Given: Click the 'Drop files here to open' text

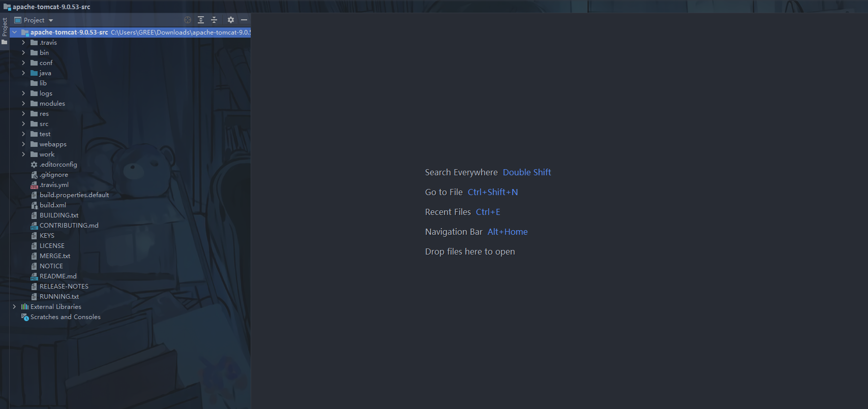Looking at the screenshot, I should pyautogui.click(x=470, y=251).
